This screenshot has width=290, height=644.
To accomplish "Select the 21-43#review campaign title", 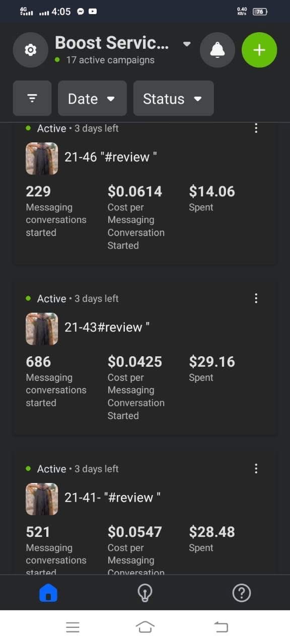I will tap(107, 328).
